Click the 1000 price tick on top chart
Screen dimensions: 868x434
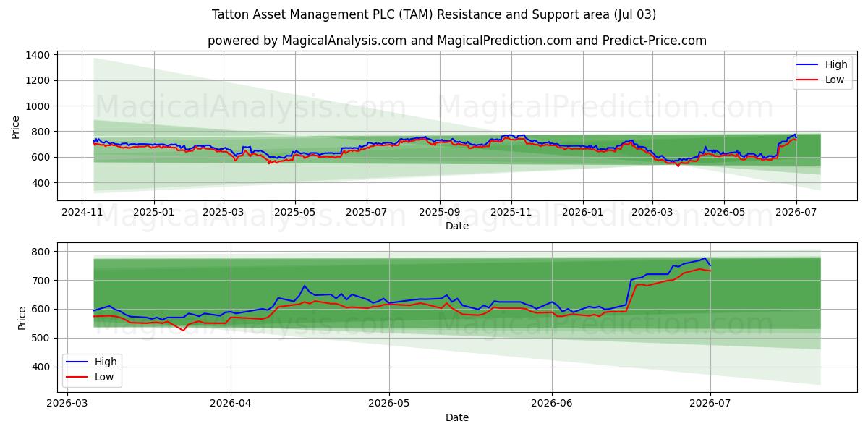[x=38, y=106]
